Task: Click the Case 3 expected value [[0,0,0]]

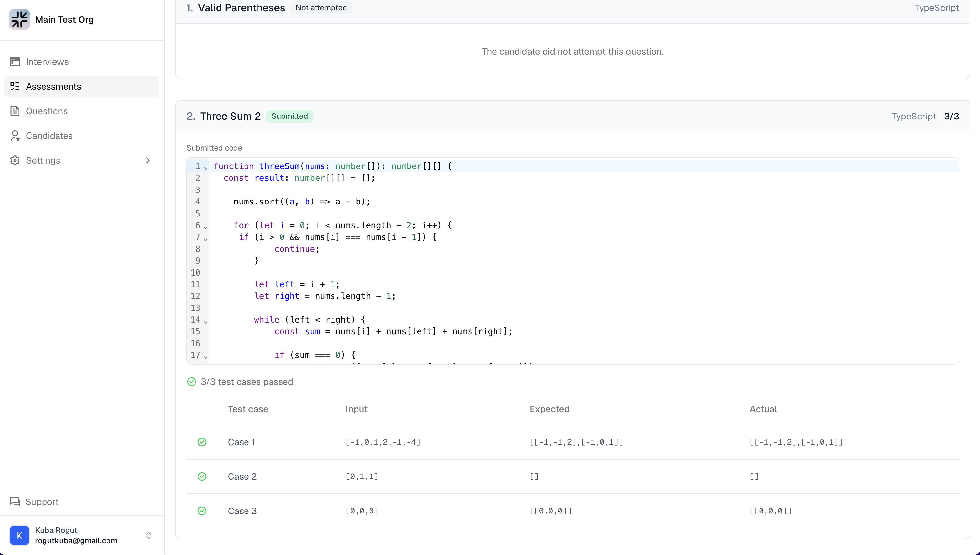Action: [x=551, y=511]
